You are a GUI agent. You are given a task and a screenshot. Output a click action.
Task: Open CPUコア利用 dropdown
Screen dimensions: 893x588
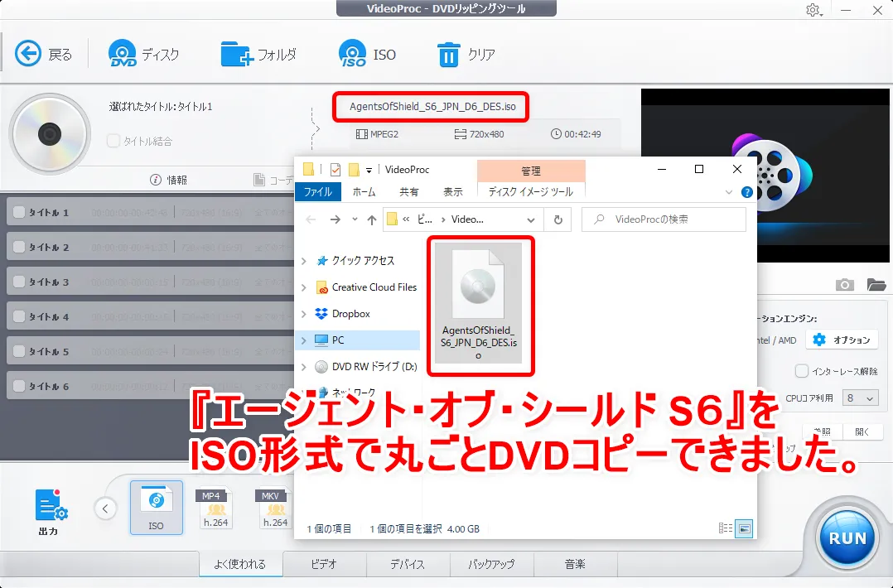click(x=860, y=398)
